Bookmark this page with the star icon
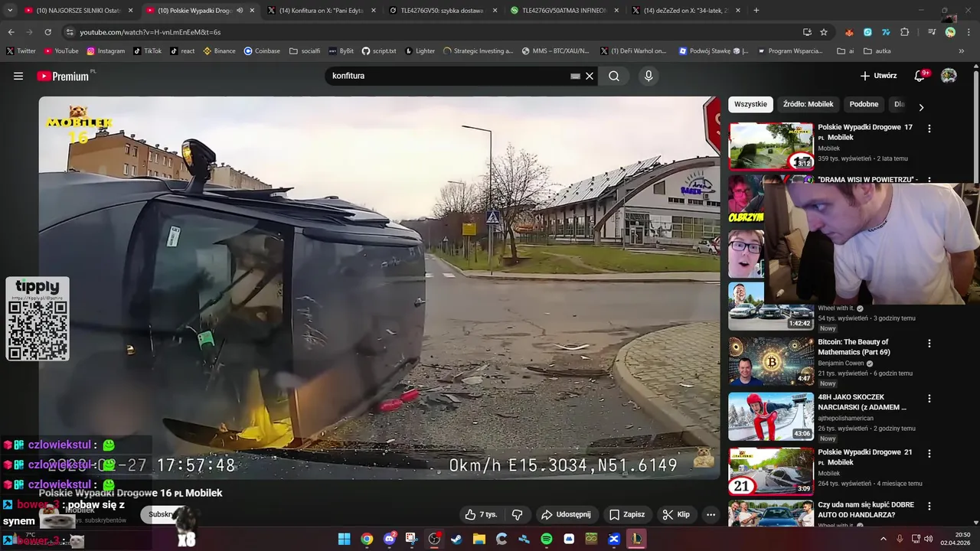 click(824, 32)
